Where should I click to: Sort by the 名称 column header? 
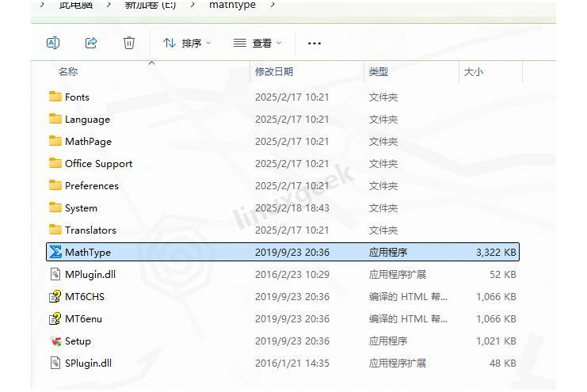(68, 71)
